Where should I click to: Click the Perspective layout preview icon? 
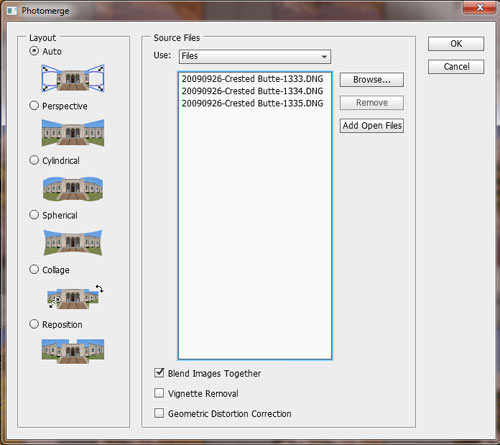pos(73,133)
